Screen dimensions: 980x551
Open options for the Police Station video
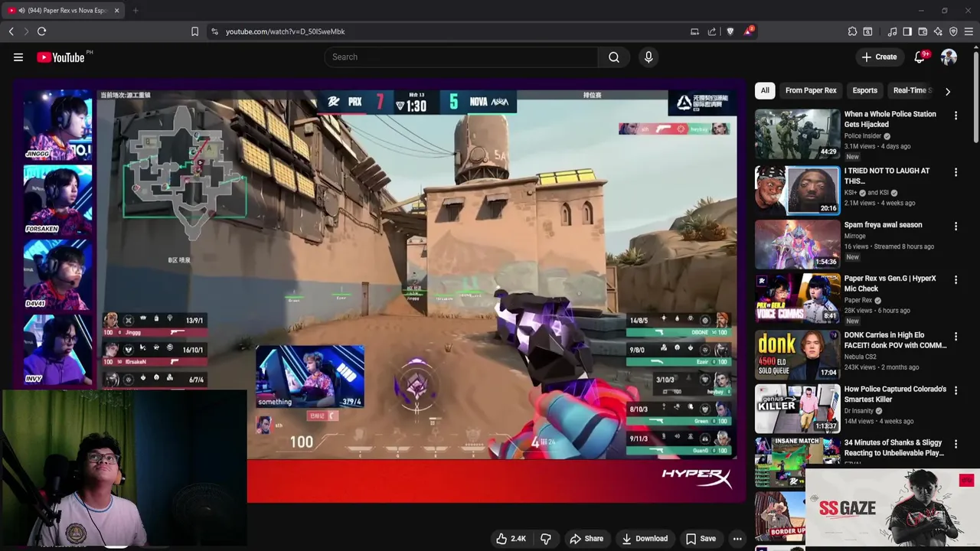(x=955, y=116)
